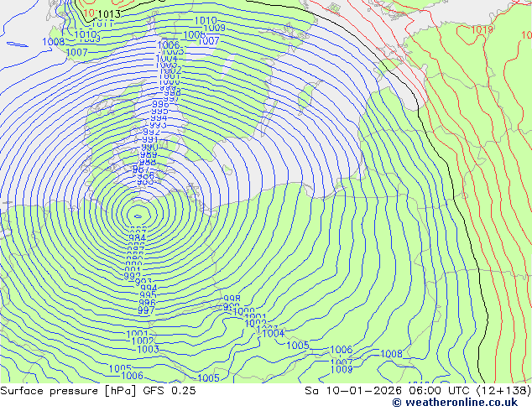Viewport: 532px width, 411px height.
Task: Click the 984 isobar label
Action: 138,237
